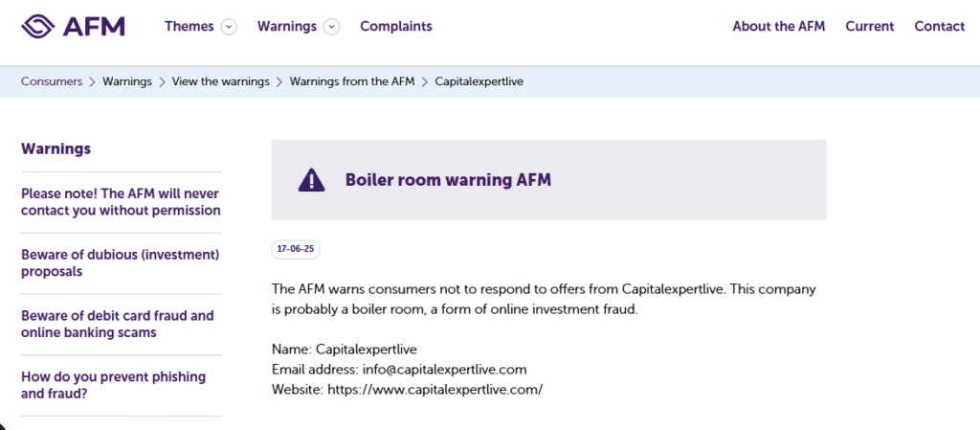Click the 17-06-25 date badge
The height and width of the screenshot is (430, 980).
coord(296,249)
